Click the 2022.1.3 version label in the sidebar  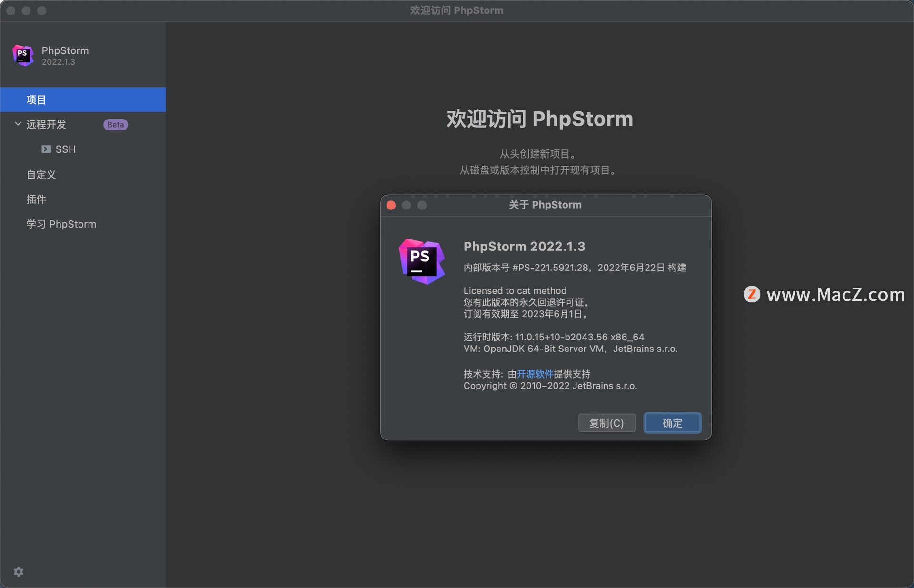tap(58, 62)
